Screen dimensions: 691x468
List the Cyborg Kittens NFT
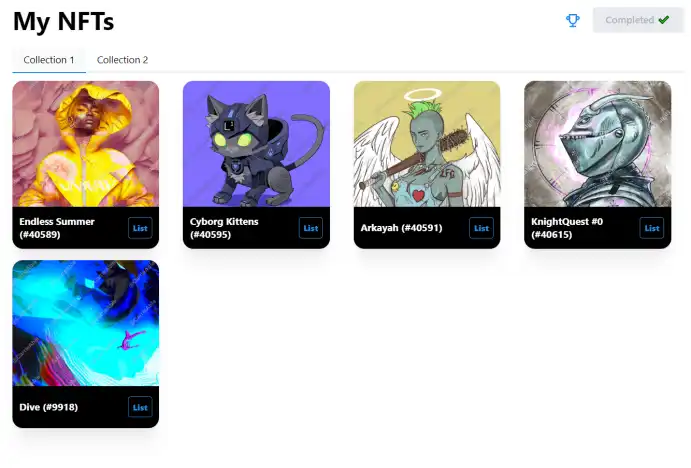311,228
